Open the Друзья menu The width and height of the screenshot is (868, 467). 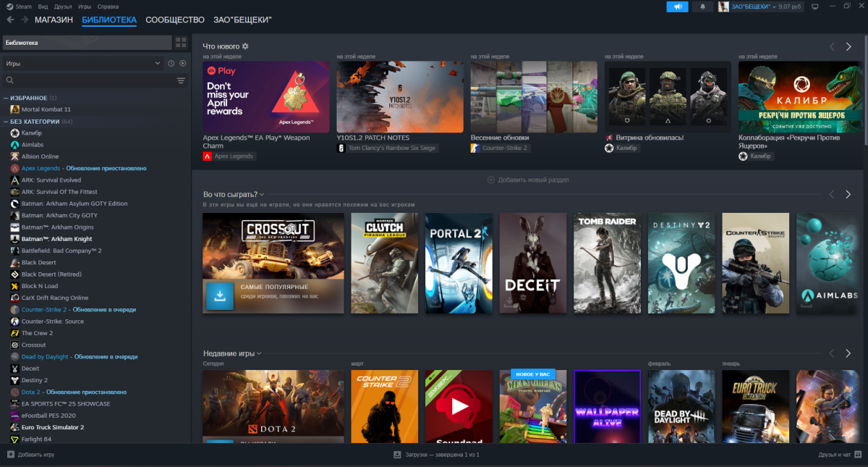click(x=63, y=7)
